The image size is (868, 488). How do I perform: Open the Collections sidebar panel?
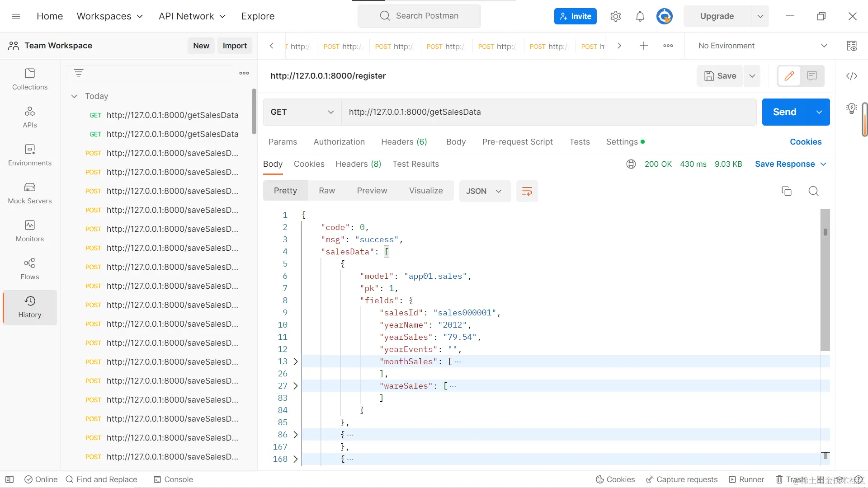tap(30, 79)
